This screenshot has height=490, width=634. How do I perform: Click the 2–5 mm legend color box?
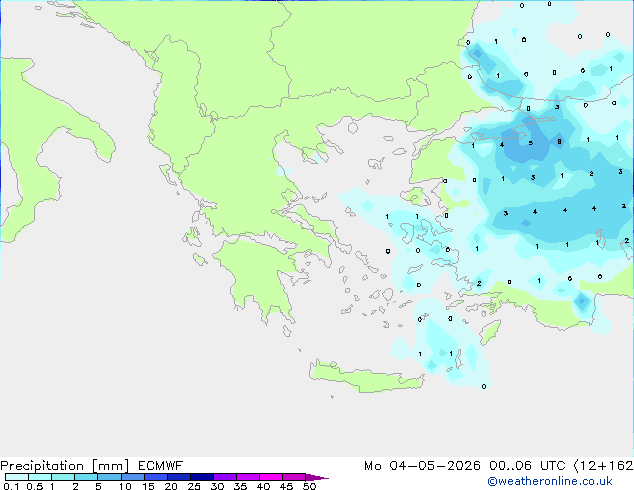click(86, 477)
